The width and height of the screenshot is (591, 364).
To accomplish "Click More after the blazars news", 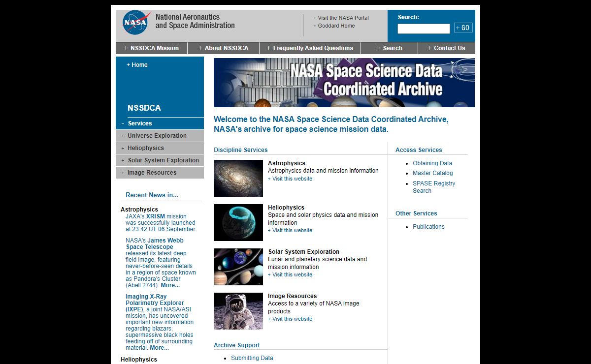I will click(x=160, y=348).
